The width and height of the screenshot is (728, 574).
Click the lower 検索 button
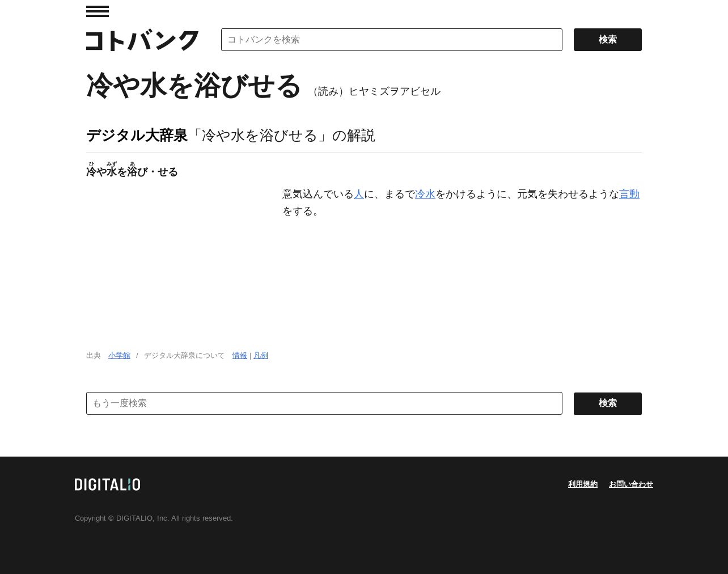[x=608, y=403]
